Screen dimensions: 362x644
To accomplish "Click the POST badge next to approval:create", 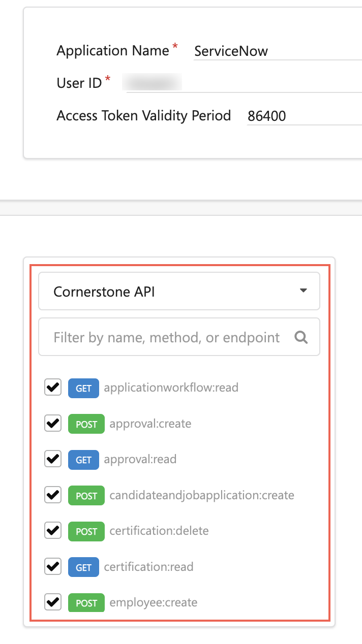I will 86,424.
